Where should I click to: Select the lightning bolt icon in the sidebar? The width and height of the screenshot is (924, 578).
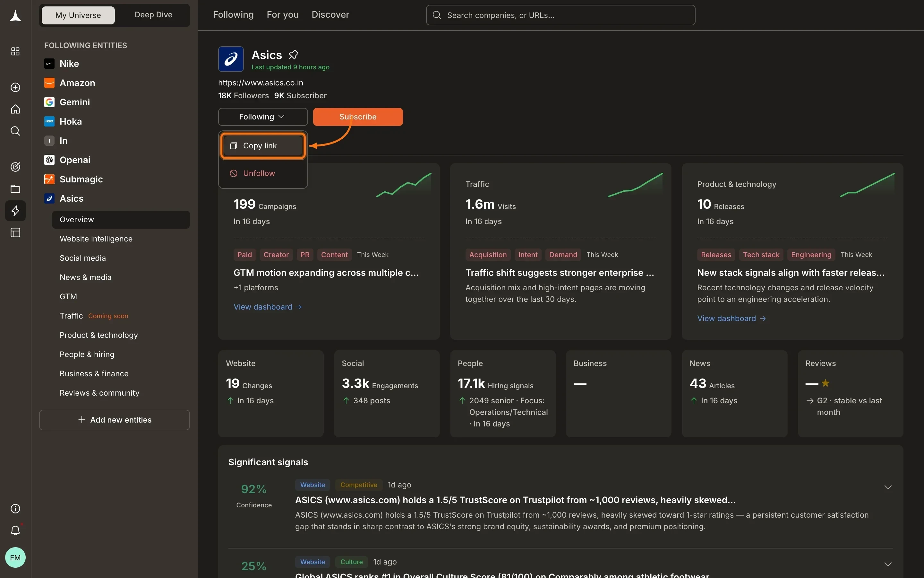15,211
